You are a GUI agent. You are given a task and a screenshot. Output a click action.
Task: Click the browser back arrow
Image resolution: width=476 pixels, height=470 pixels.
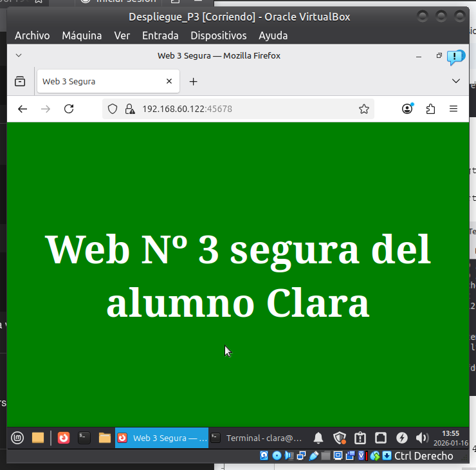pos(23,109)
